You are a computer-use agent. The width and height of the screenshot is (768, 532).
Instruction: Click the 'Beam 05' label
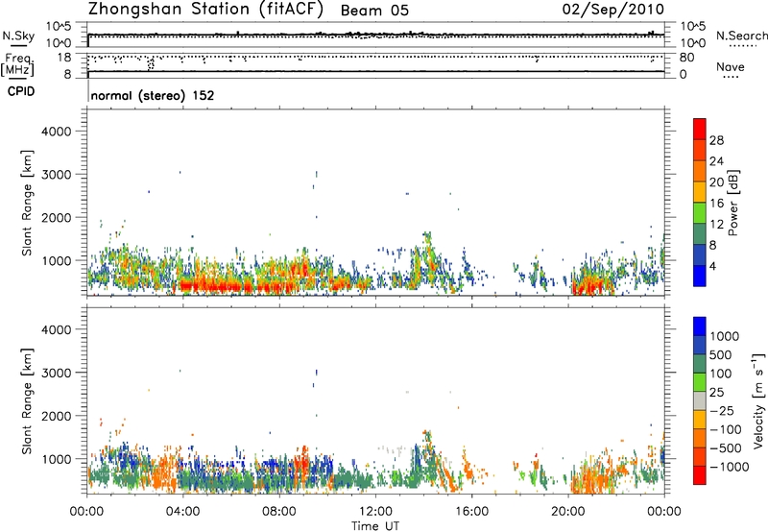tap(374, 11)
